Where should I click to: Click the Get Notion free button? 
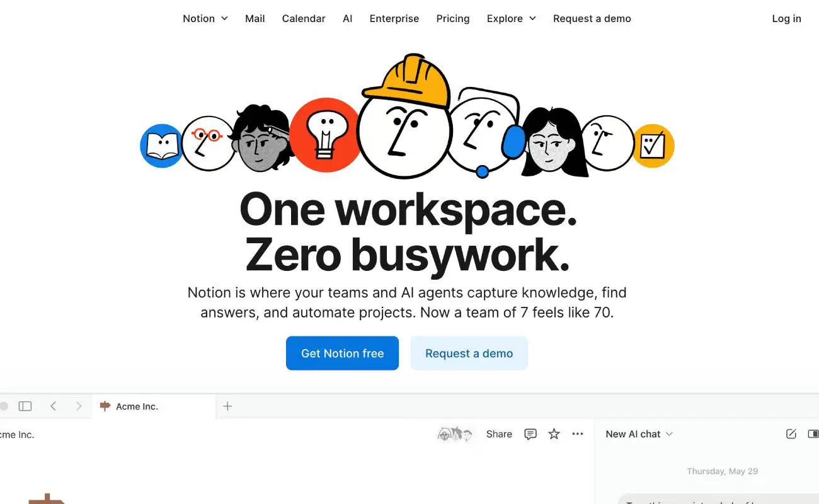coord(342,353)
